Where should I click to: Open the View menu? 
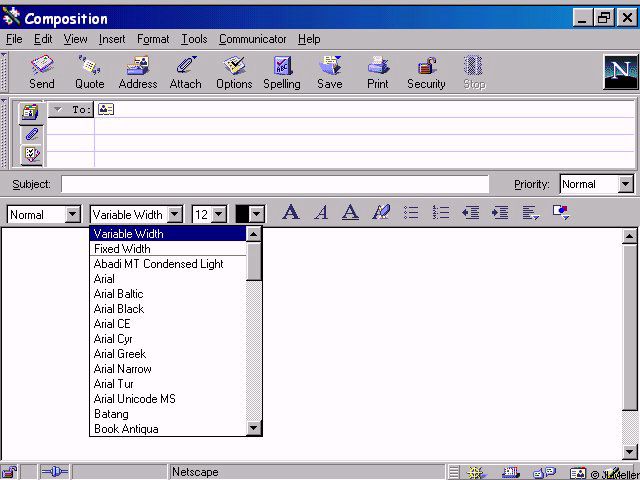click(x=75, y=39)
